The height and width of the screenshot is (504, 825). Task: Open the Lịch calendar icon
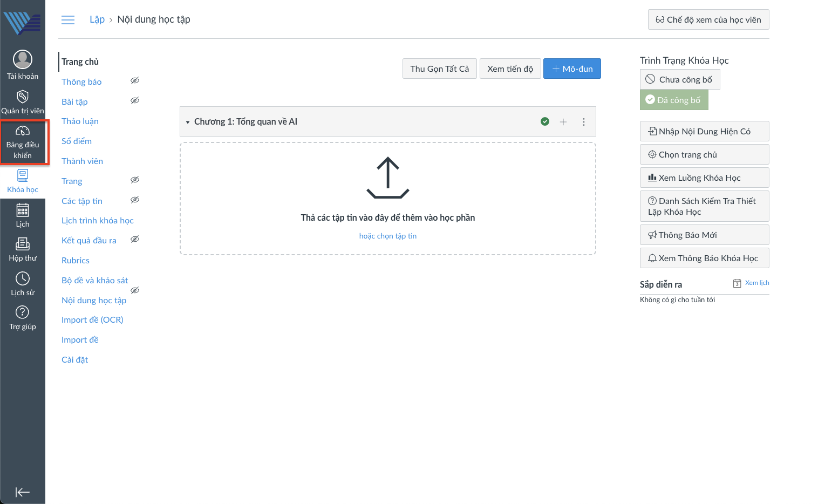23,210
